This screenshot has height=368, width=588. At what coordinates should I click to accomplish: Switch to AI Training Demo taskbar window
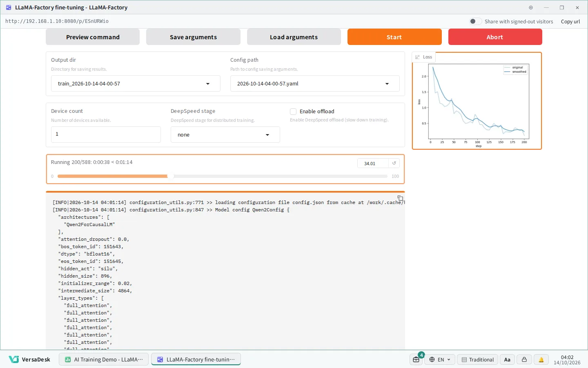(x=104, y=359)
